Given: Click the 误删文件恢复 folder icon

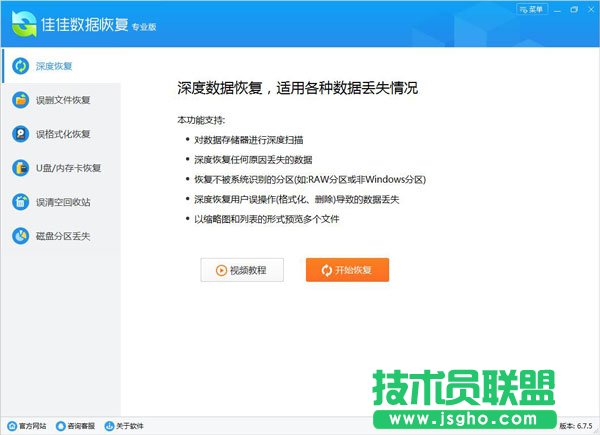Looking at the screenshot, I should click(20, 100).
